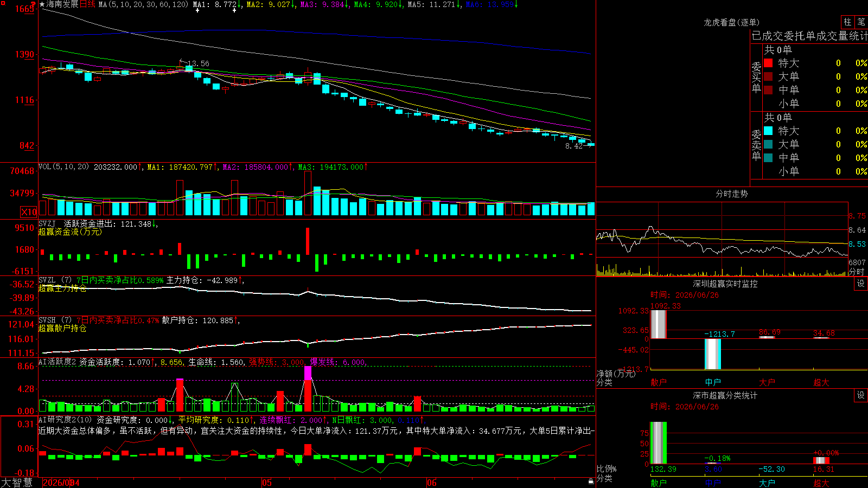Click the 爆发线: 6.000 label
This screenshot has height=488, width=868.
pos(337,362)
